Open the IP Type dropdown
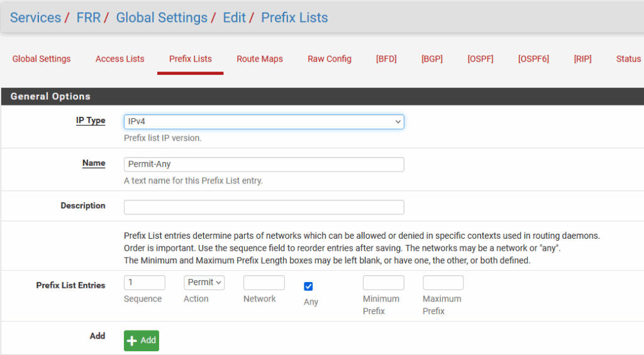 (x=264, y=122)
